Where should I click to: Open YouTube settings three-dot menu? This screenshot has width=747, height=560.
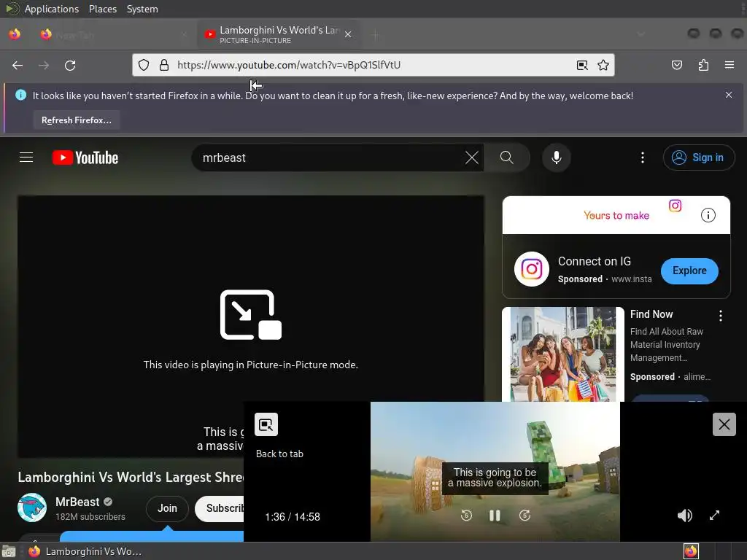tap(642, 157)
